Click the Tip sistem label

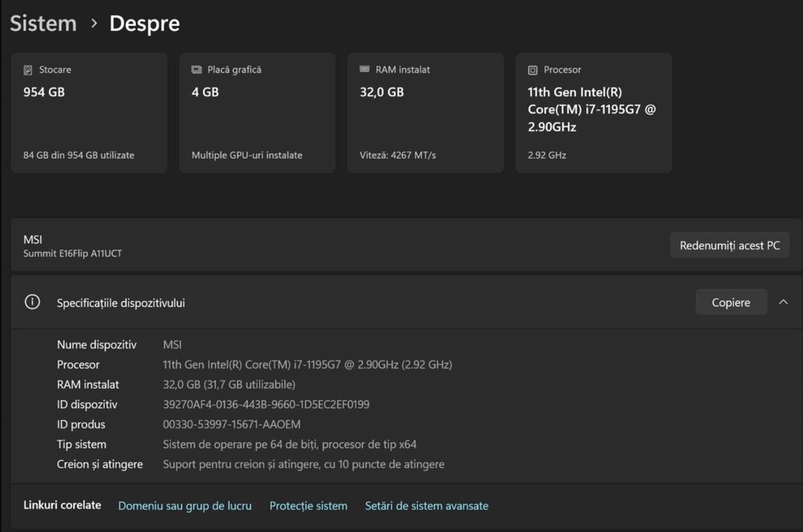81,445
